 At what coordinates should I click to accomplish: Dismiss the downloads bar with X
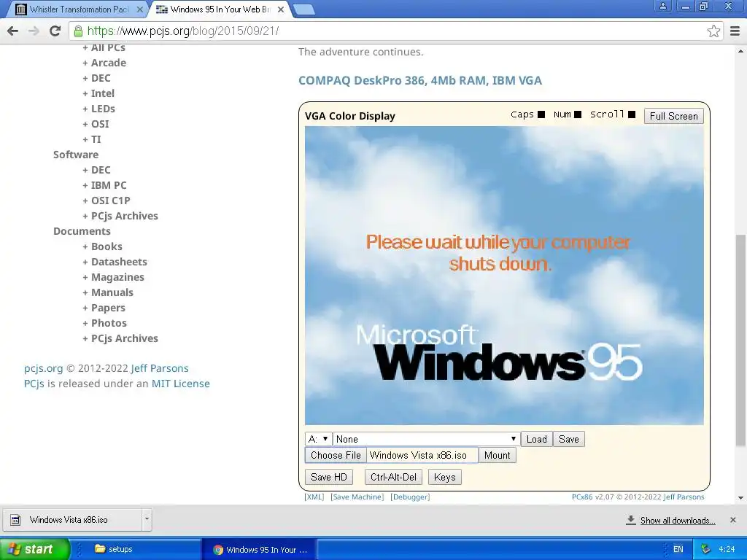pyautogui.click(x=732, y=520)
